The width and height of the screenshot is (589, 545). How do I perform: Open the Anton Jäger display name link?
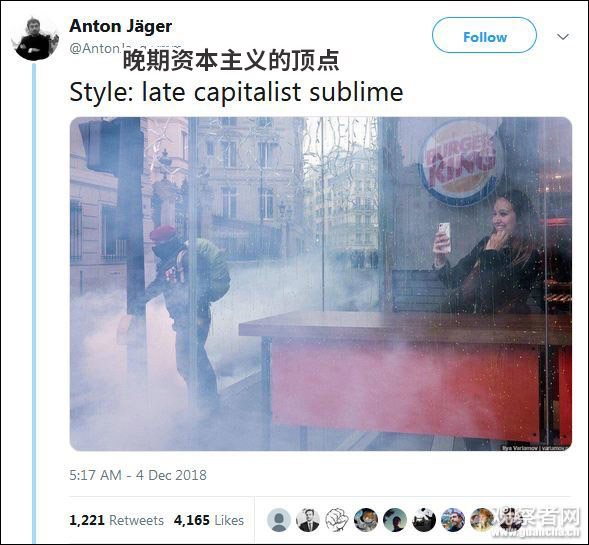(121, 26)
